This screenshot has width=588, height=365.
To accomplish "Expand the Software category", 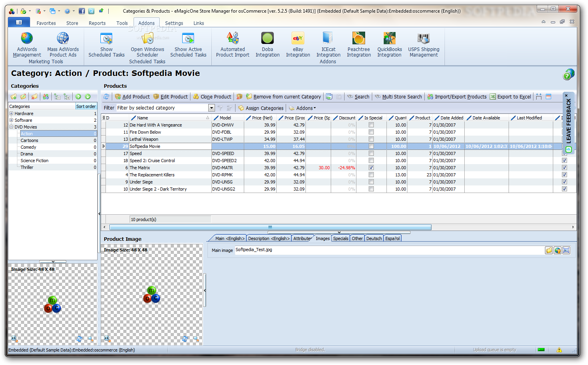I will tap(11, 120).
